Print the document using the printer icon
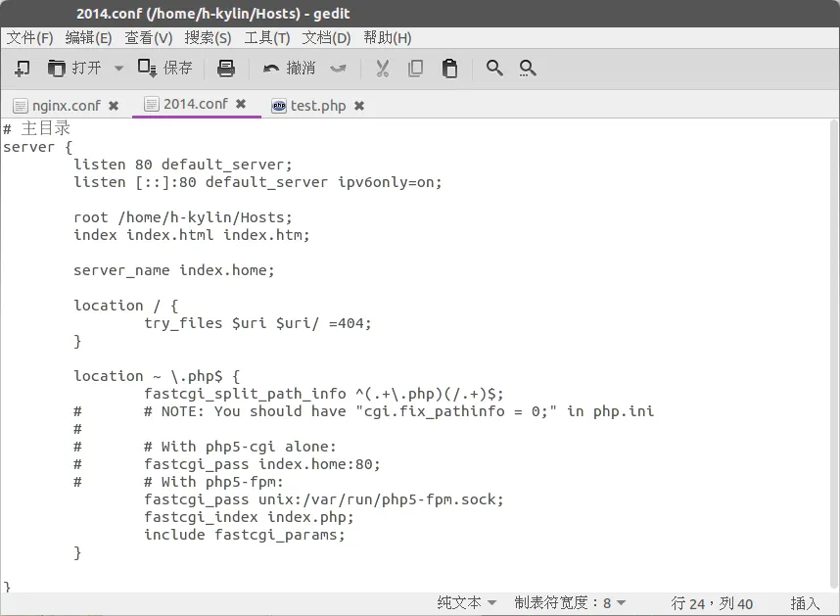840x616 pixels. click(226, 69)
